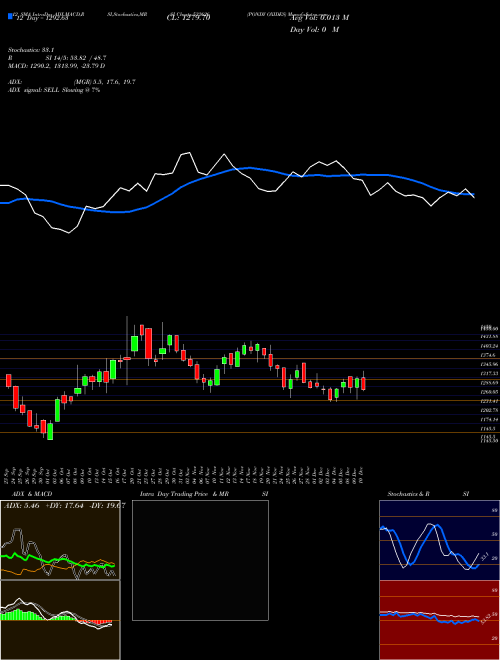Click the 1202.78 price axis label
Viewport: 500px width, 660px height.
[x=489, y=410]
